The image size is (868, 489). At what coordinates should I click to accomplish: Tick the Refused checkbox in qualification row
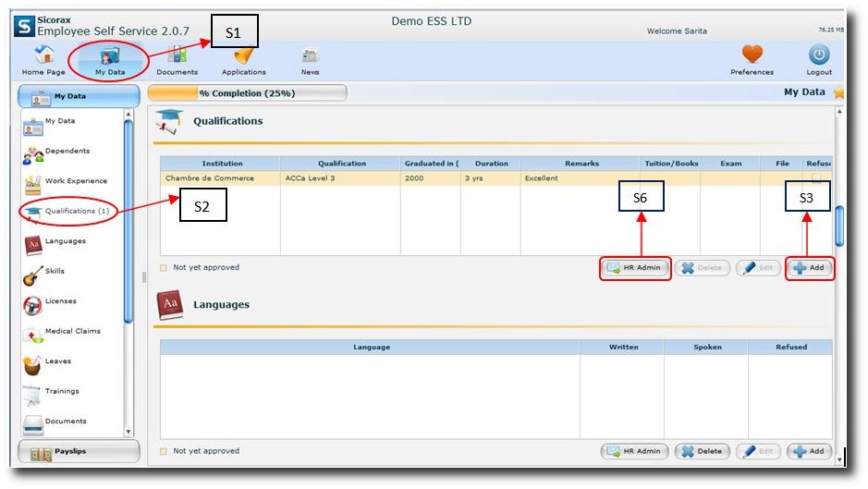pyautogui.click(x=816, y=178)
